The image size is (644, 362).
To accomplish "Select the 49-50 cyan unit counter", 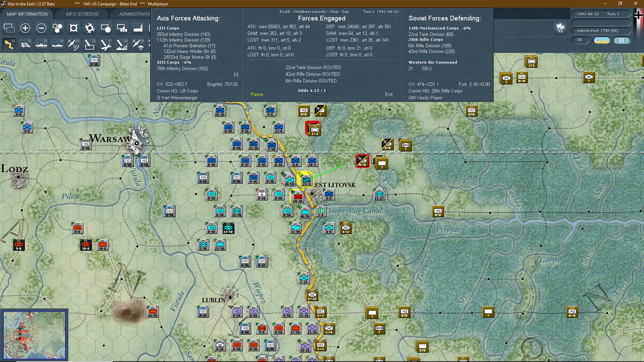I will click(x=289, y=180).
